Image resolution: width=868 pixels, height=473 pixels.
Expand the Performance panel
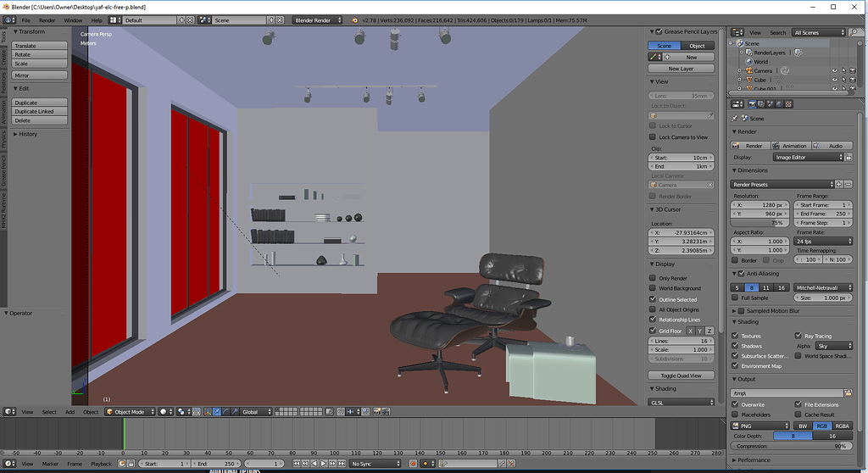754,460
